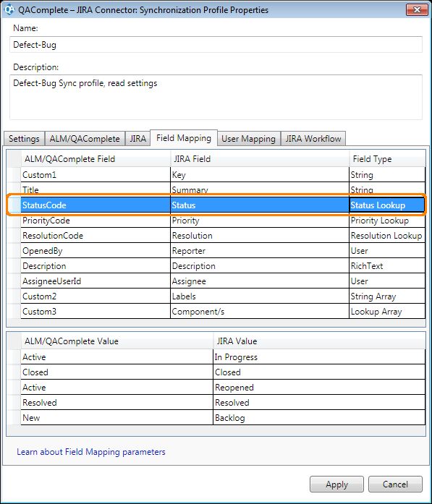Click the ALM/QAComplete Value column header
The image size is (432, 504).
click(x=117, y=341)
